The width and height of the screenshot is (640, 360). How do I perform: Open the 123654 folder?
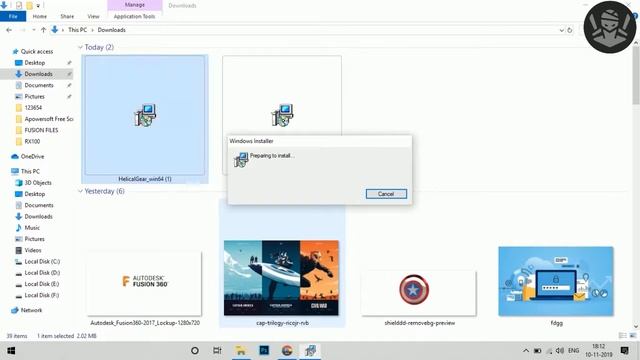[33, 108]
